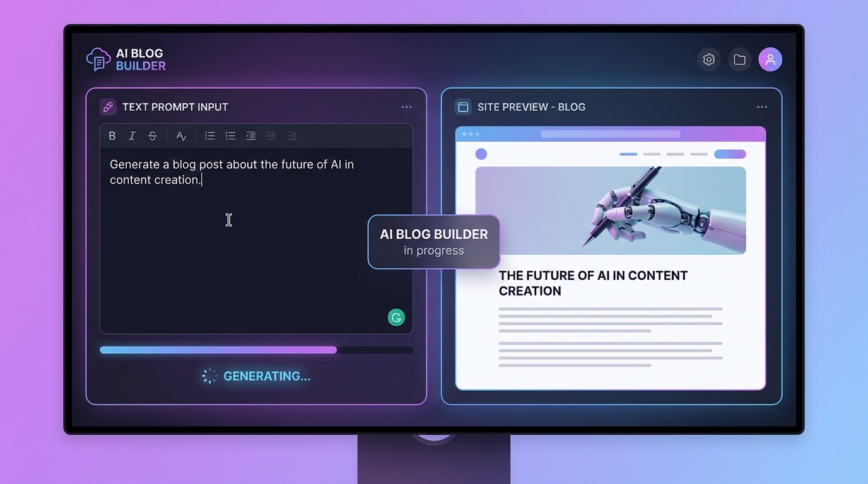
Task: Open the projects folder icon
Action: 739,59
